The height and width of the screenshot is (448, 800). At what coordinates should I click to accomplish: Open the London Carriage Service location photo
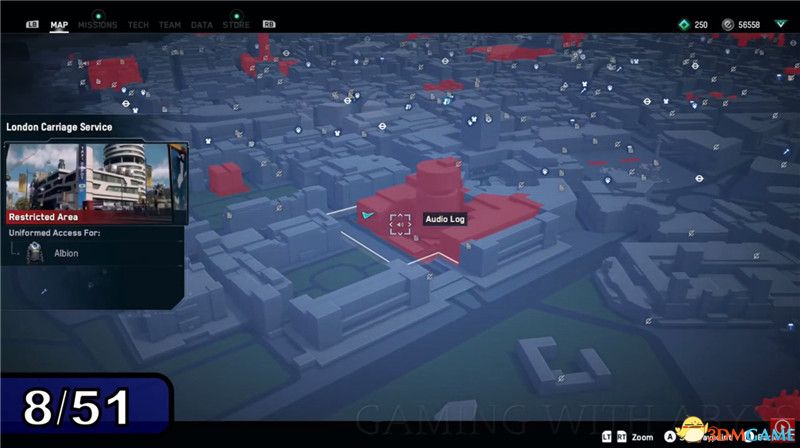point(96,183)
